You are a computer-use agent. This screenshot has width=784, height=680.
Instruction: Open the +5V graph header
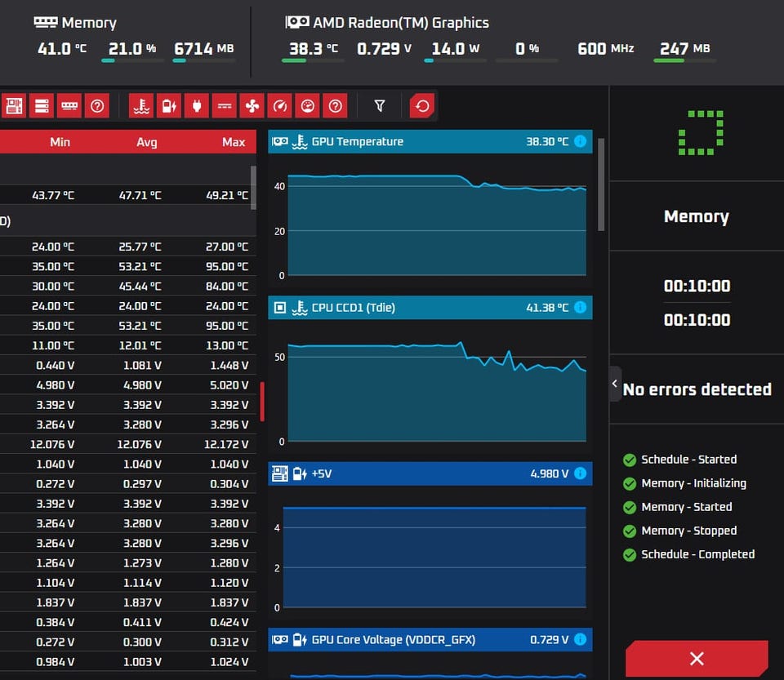430,473
